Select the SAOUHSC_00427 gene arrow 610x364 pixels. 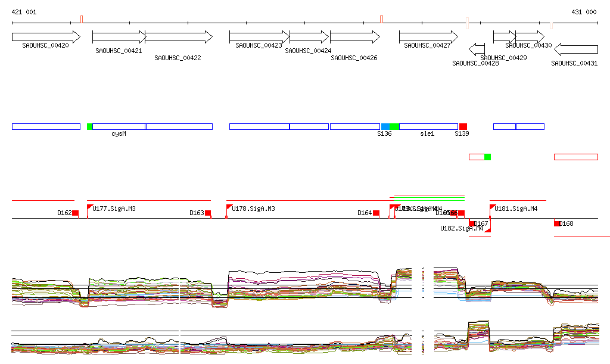click(x=429, y=38)
